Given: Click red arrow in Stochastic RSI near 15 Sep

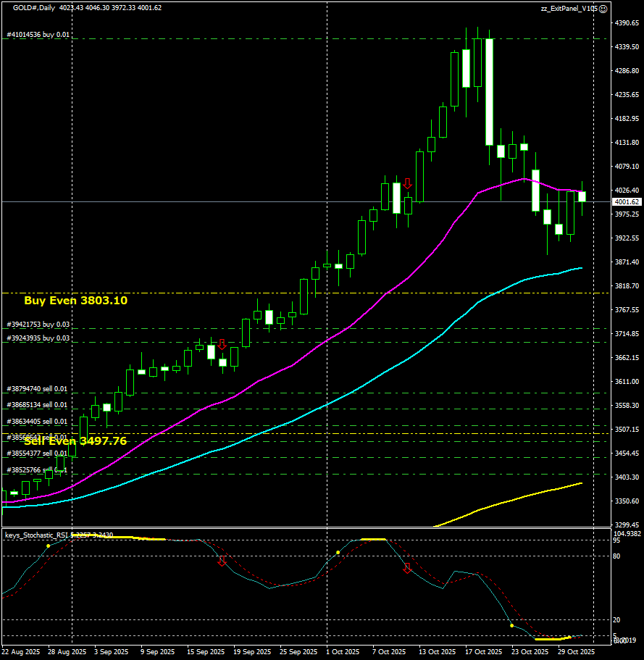Looking at the screenshot, I should pyautogui.click(x=222, y=561).
